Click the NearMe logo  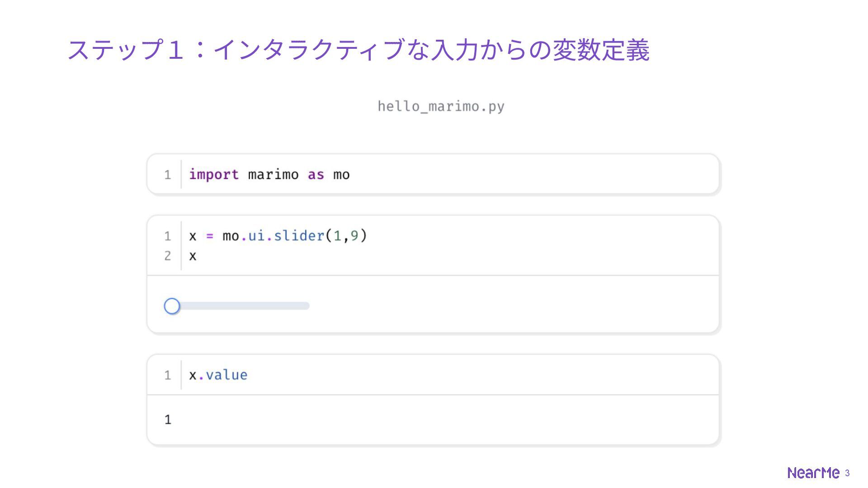pos(813,473)
